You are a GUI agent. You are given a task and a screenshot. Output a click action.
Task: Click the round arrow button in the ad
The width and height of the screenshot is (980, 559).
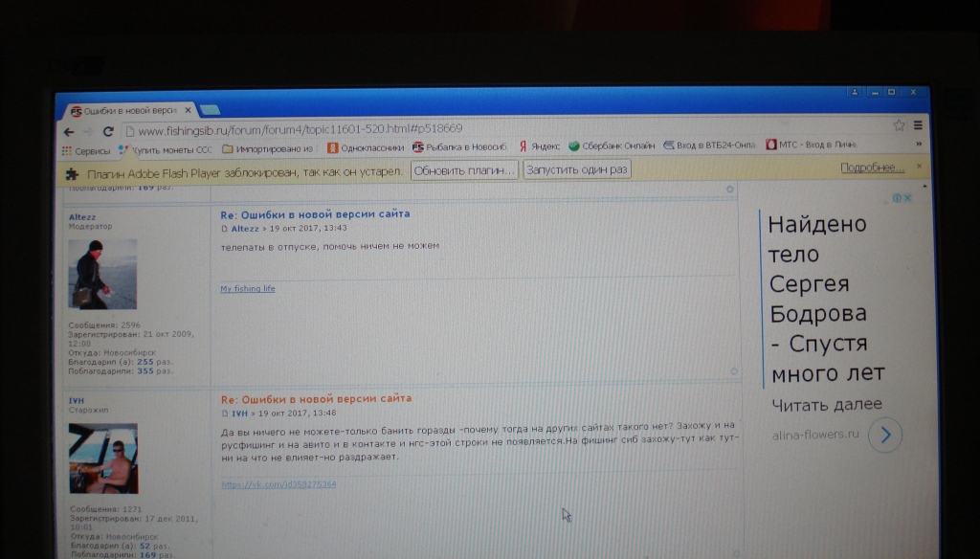[886, 436]
